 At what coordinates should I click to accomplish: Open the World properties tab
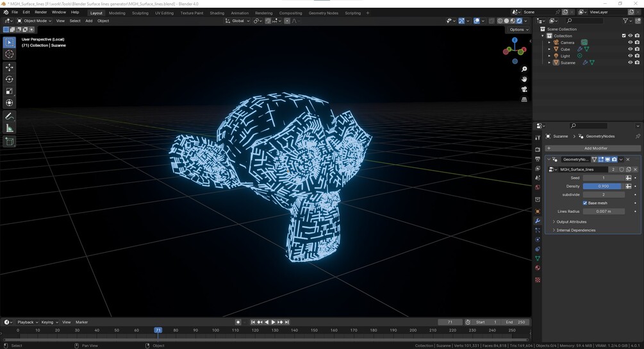(538, 187)
